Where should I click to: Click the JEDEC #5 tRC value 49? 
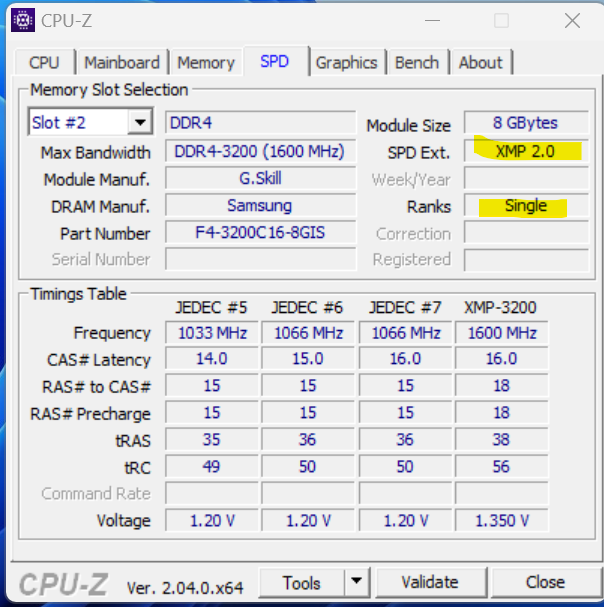(212, 466)
